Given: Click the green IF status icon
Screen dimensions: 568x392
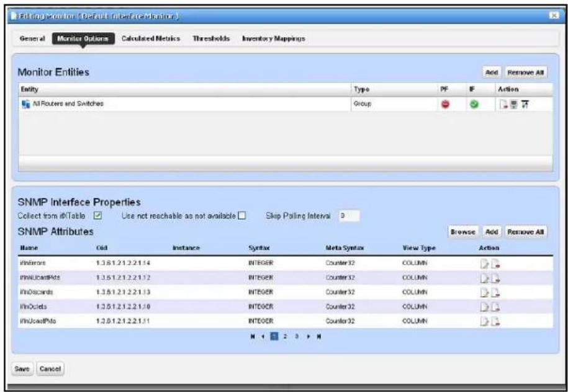Looking at the screenshot, I should [473, 104].
